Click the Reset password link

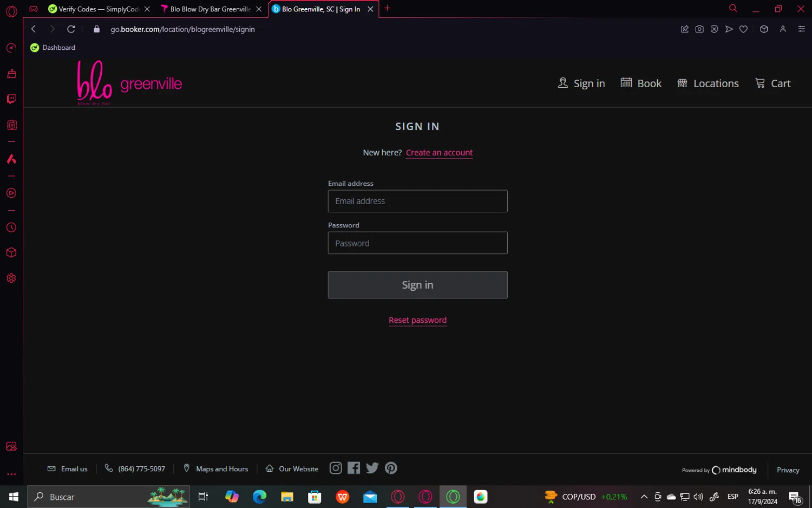[417, 320]
